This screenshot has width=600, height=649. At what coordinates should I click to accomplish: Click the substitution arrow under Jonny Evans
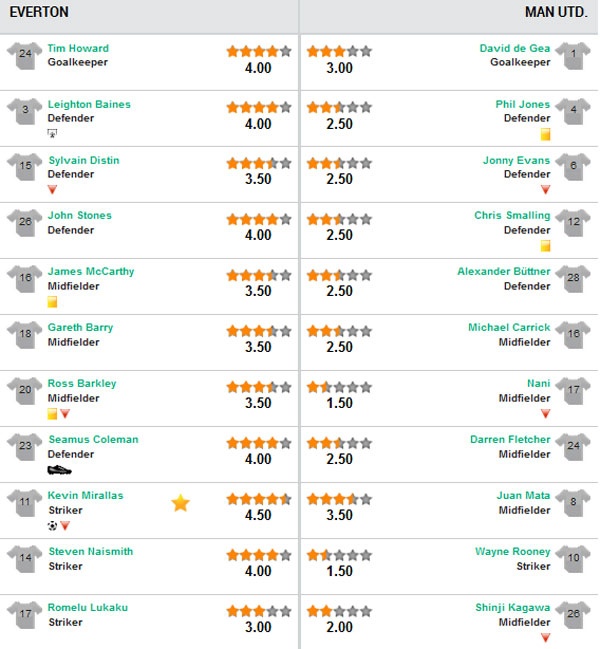pos(546,190)
